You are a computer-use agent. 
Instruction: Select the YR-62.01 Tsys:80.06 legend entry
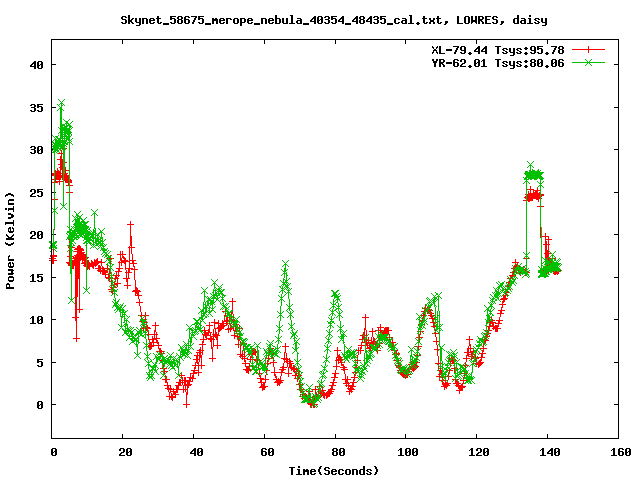(498, 63)
